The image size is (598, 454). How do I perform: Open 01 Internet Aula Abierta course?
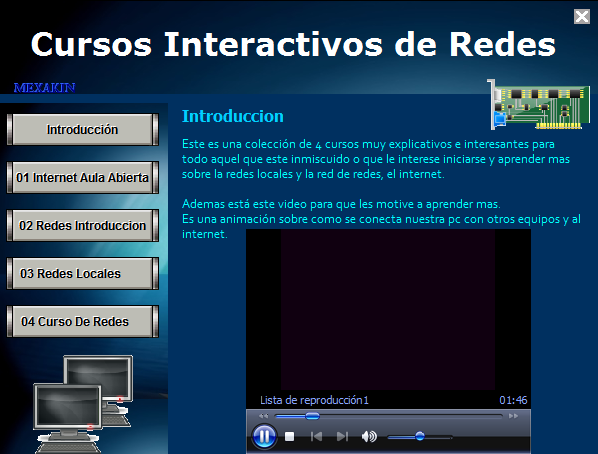(82, 177)
